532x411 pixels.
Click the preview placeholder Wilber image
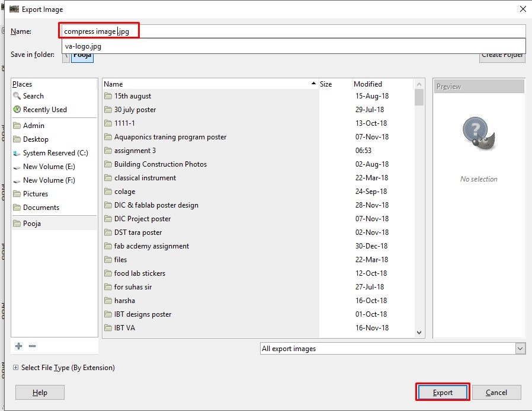tap(479, 133)
